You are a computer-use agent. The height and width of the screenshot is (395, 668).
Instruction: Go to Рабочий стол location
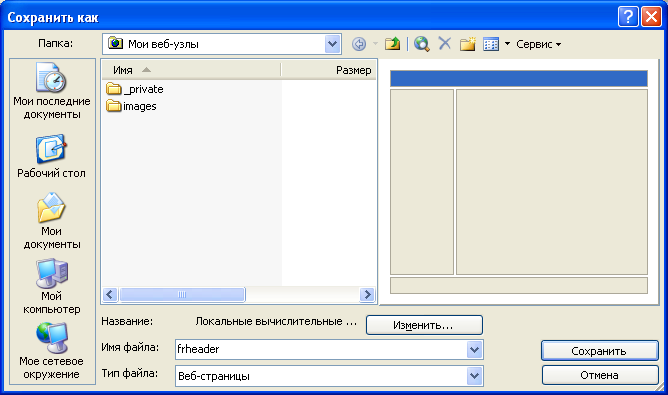click(52, 156)
